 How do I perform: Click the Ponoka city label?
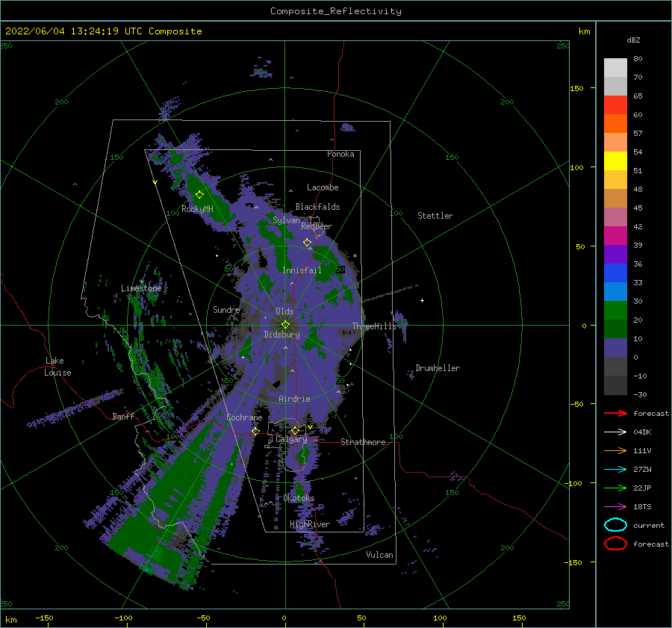point(340,154)
